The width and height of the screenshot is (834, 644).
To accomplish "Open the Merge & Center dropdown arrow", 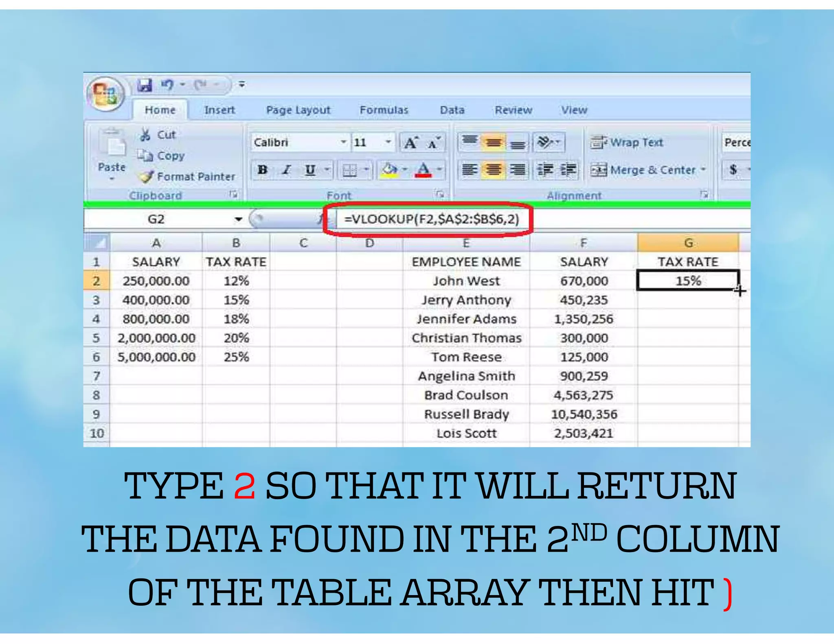I will point(703,169).
